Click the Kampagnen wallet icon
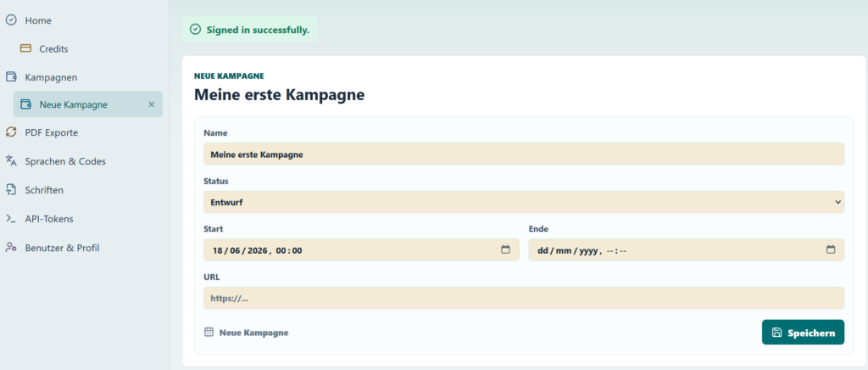The height and width of the screenshot is (370, 868). point(11,76)
